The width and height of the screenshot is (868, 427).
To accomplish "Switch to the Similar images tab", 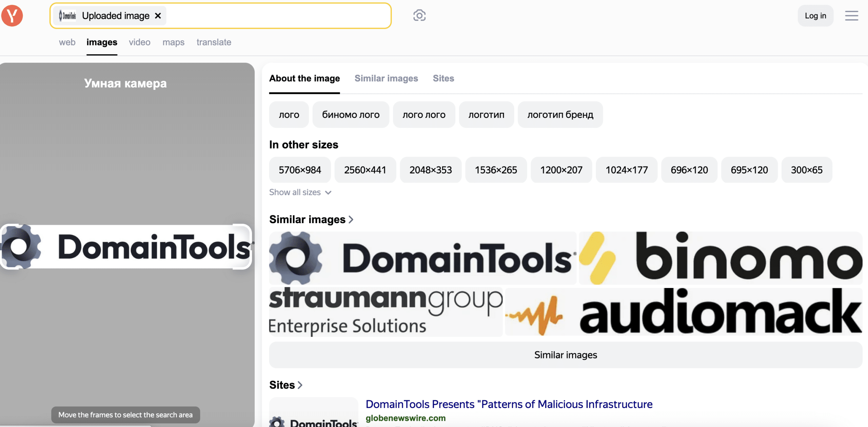I will point(386,78).
